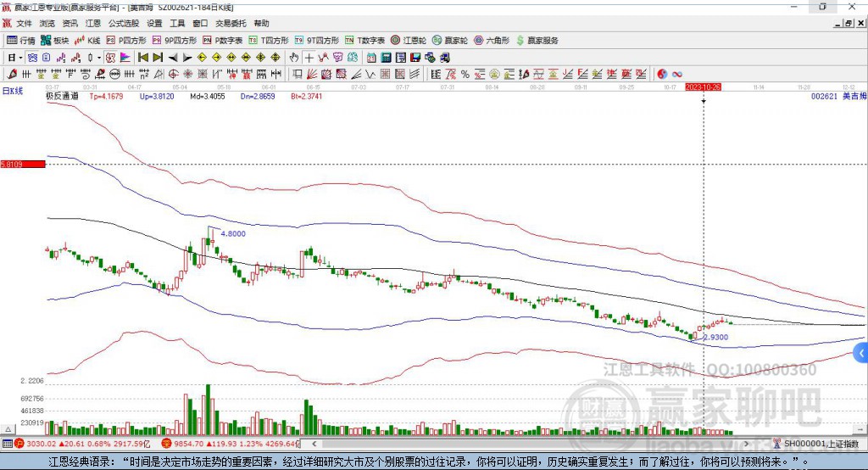Click the candlestick chart type icon
Image resolution: width=868 pixels, height=470 pixels.
(x=91, y=58)
